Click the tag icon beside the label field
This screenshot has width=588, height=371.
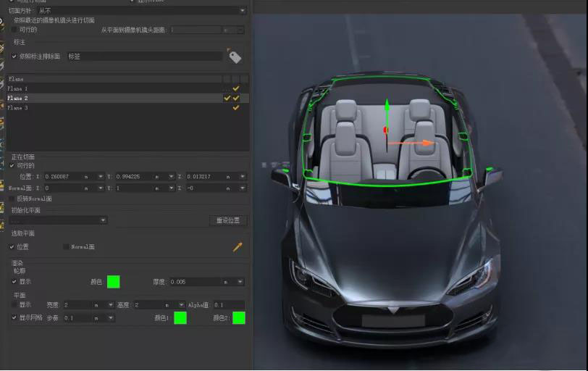coord(235,57)
